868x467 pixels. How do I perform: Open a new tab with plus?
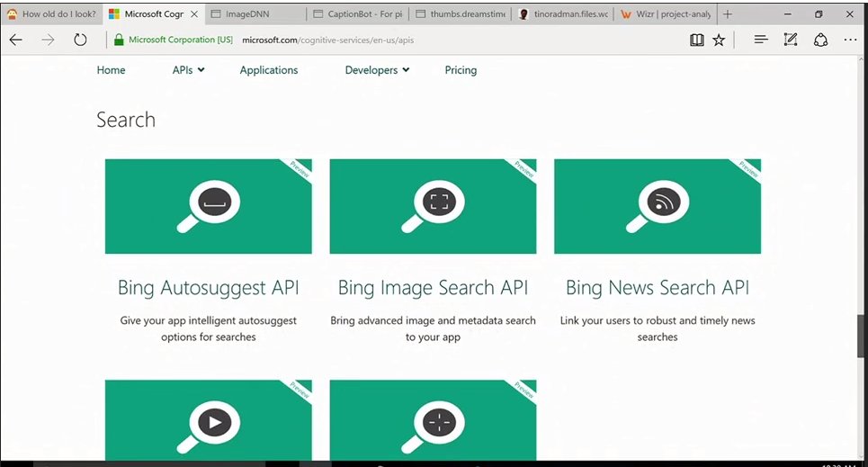[x=728, y=14]
